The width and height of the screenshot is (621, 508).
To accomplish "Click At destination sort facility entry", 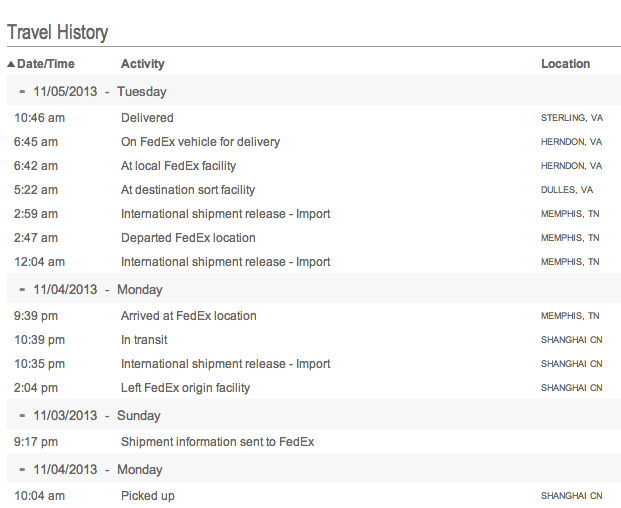I will [188, 190].
